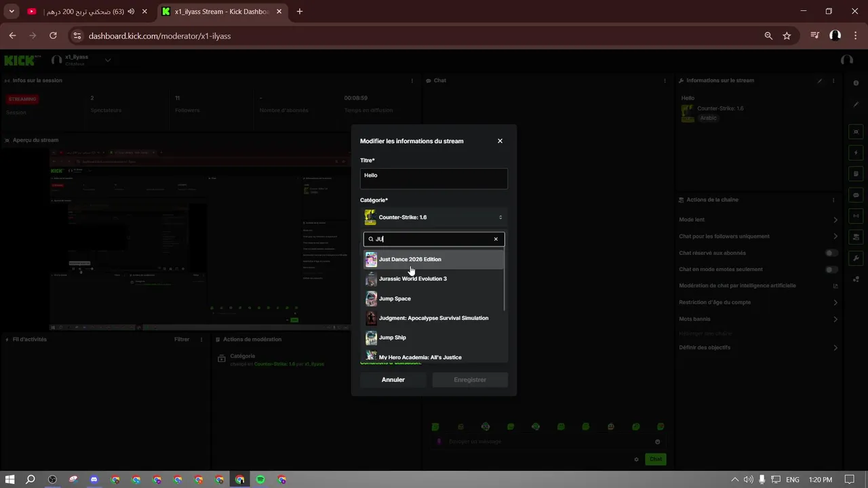Edit stream information pencil icon
Image resolution: width=868 pixels, height=488 pixels.
click(x=819, y=81)
